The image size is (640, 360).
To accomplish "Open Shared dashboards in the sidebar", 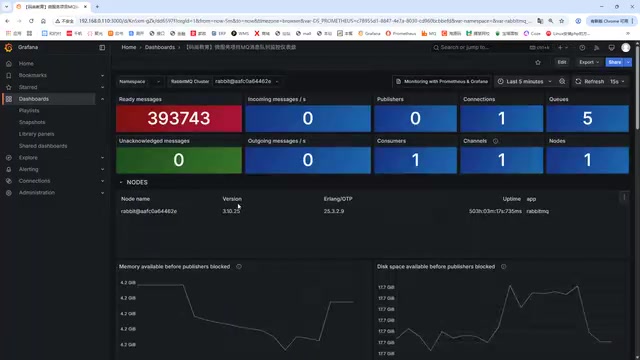I will [x=43, y=146].
